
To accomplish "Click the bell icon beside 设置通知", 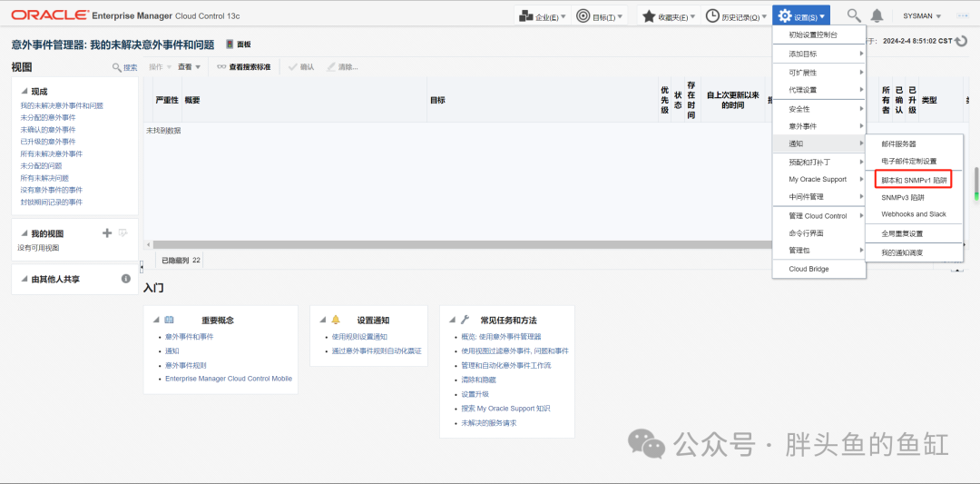I will pos(336,320).
